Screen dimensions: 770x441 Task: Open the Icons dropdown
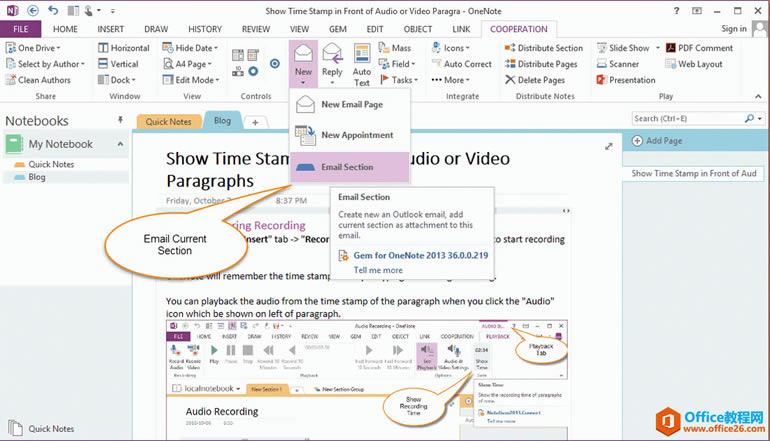pyautogui.click(x=450, y=48)
